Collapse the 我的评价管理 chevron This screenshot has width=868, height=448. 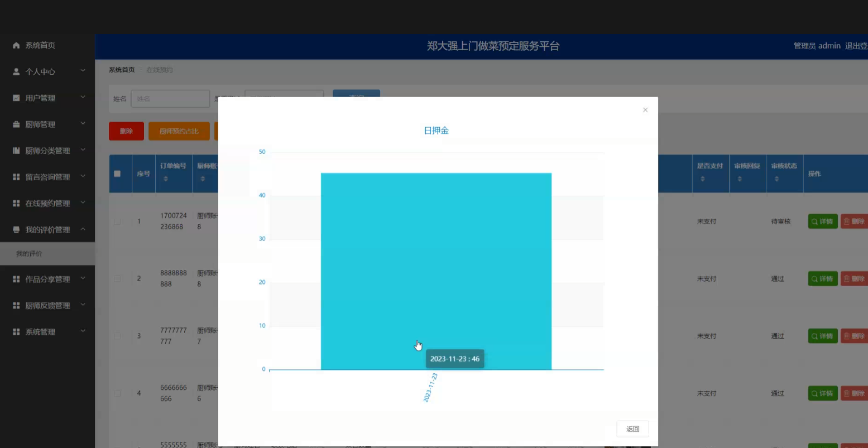(x=83, y=229)
